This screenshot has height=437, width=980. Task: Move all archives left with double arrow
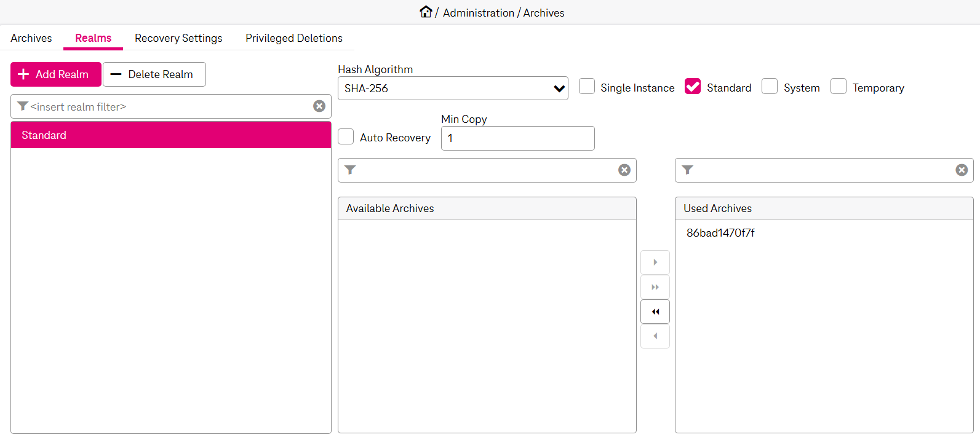pyautogui.click(x=655, y=312)
